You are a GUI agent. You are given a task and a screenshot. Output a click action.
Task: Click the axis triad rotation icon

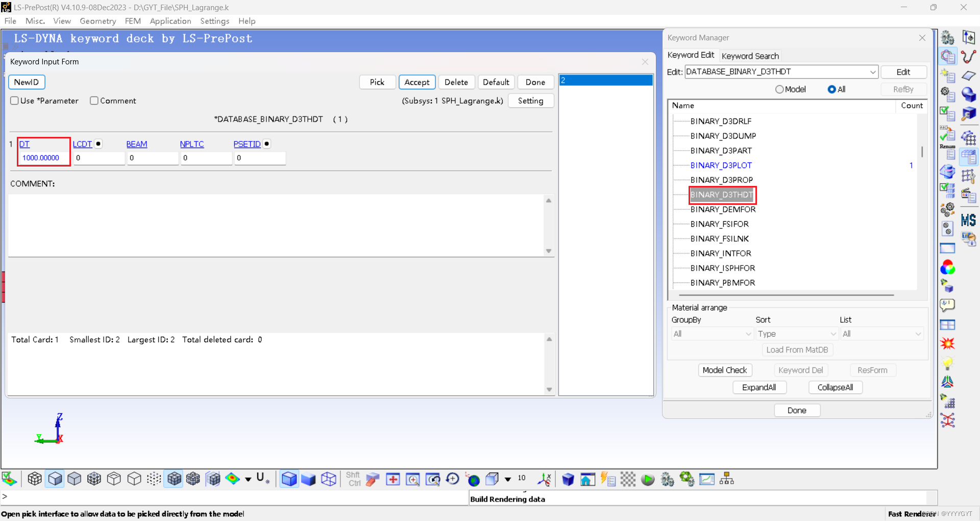pyautogui.click(x=544, y=479)
